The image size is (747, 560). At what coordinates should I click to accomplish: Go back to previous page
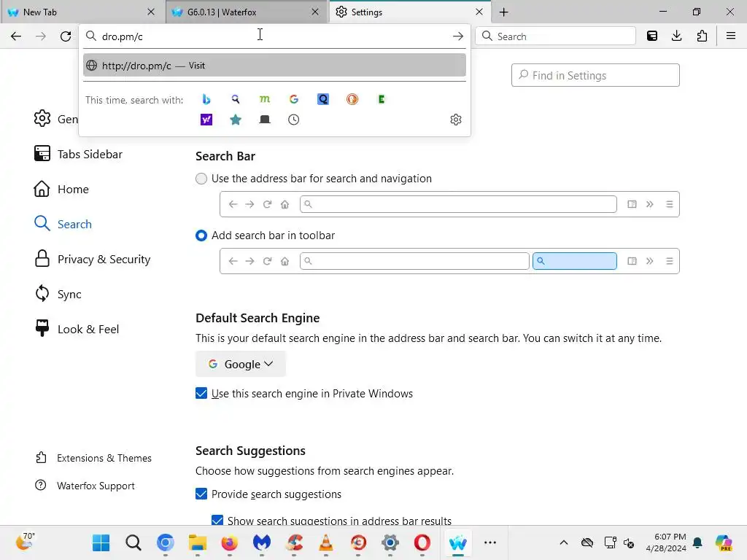click(x=16, y=36)
